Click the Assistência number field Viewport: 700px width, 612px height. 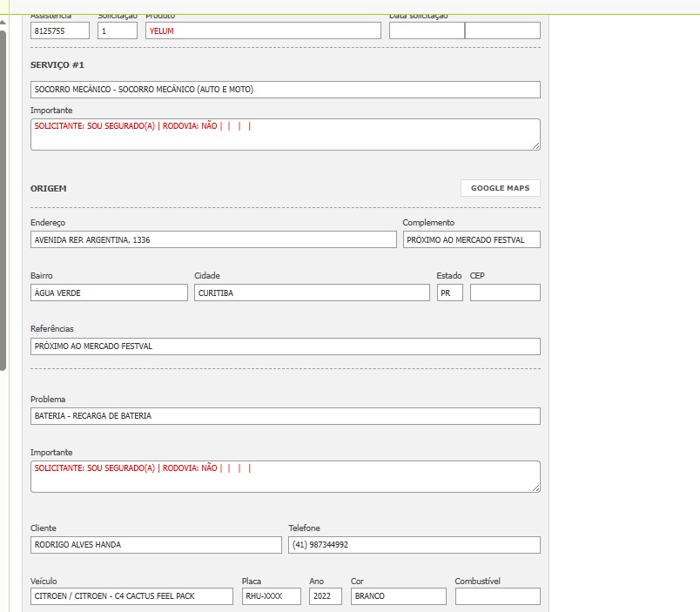[x=60, y=30]
